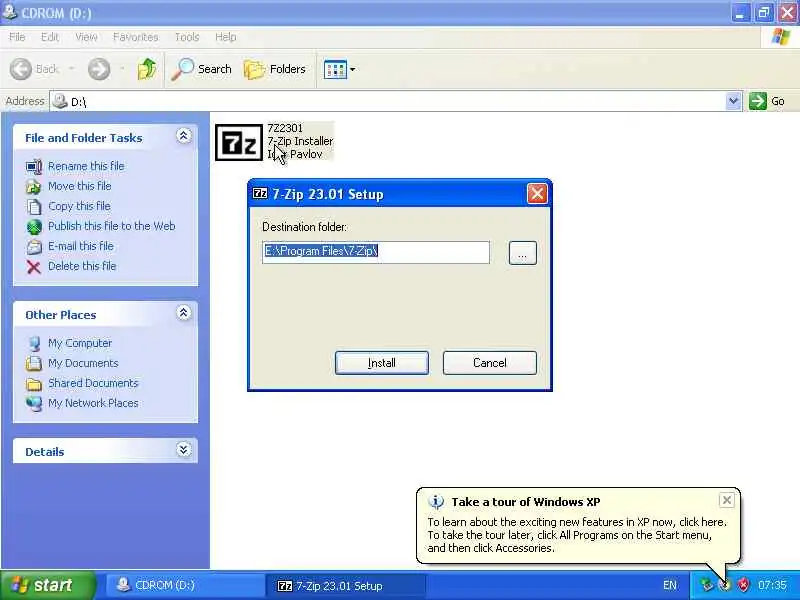The height and width of the screenshot is (600, 800).
Task: Close the Windows XP tour balloon
Action: coord(727,500)
